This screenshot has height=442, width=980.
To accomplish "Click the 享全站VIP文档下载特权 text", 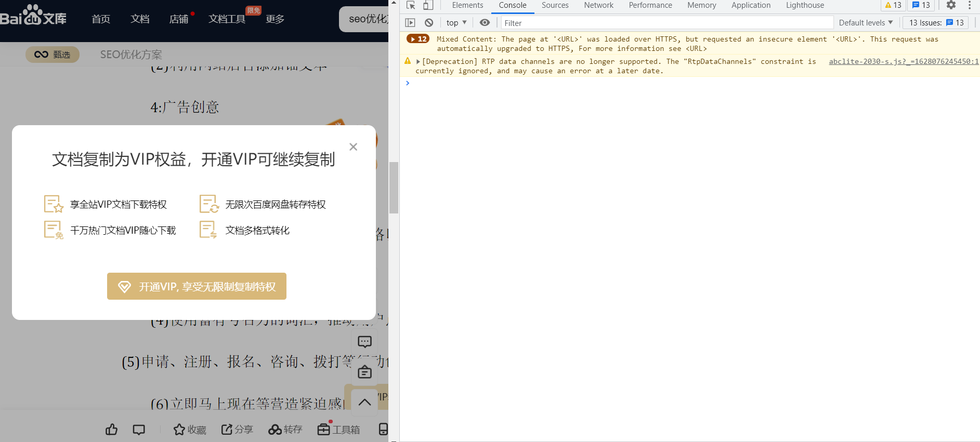I will pos(119,205).
